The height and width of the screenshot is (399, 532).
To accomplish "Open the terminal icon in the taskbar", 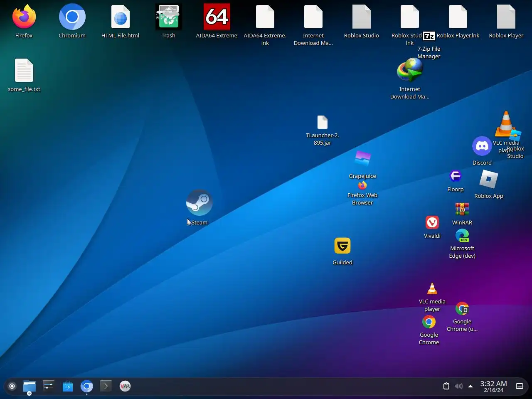I will click(106, 386).
